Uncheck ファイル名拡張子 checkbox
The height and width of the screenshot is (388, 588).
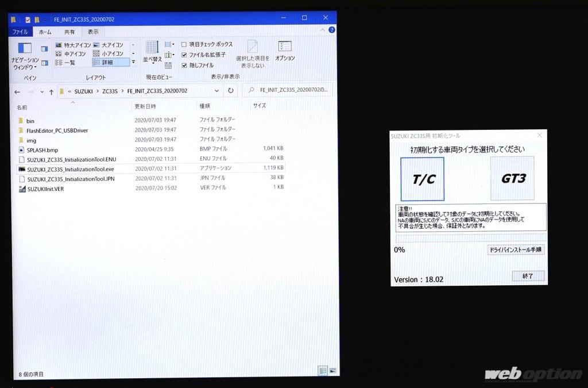pyautogui.click(x=184, y=55)
